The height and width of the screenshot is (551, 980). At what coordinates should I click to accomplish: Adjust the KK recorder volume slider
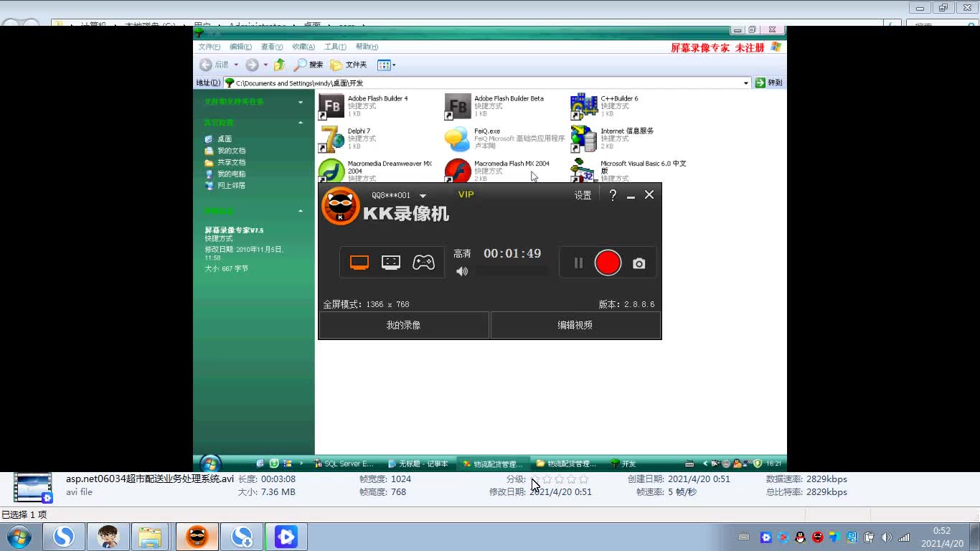pos(512,271)
